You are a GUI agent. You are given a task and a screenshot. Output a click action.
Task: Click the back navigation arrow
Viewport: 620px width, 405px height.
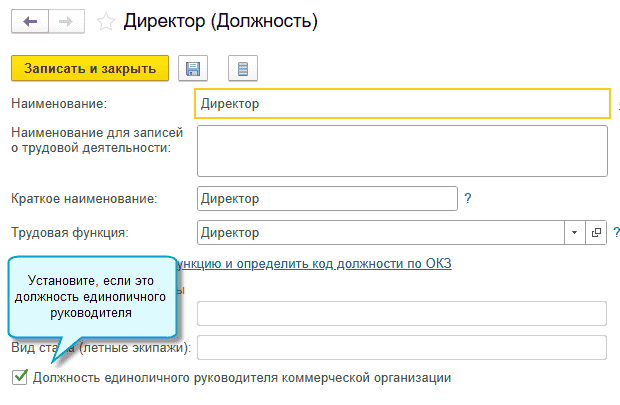pos(29,22)
